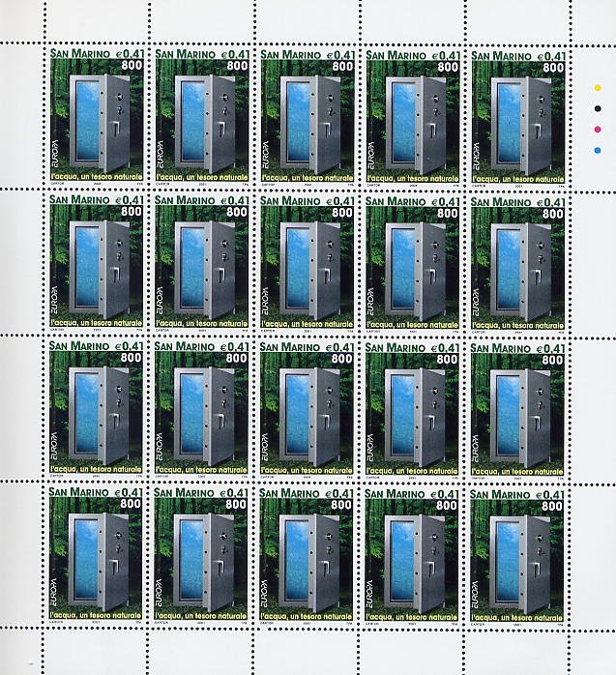This screenshot has width=616, height=675.
Task: Select the stamp in bottom row, fourth column
Action: pyautogui.click(x=412, y=557)
